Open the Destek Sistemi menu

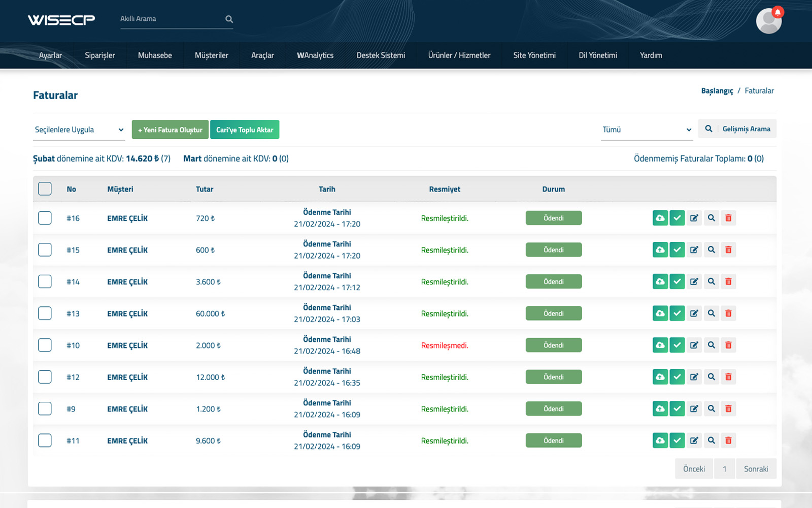pos(381,55)
